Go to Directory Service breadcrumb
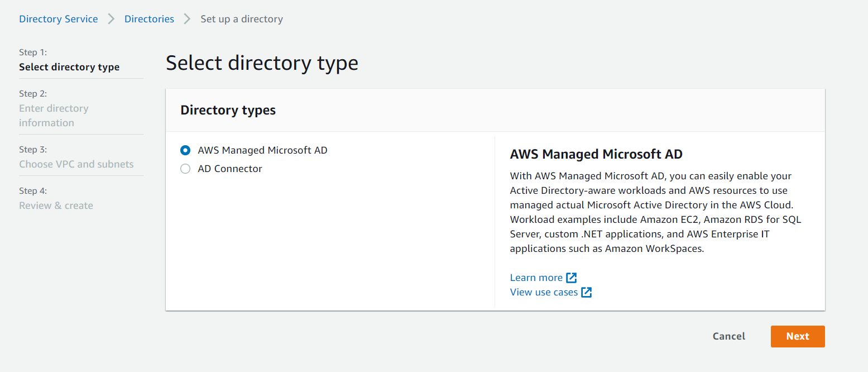 (x=59, y=19)
